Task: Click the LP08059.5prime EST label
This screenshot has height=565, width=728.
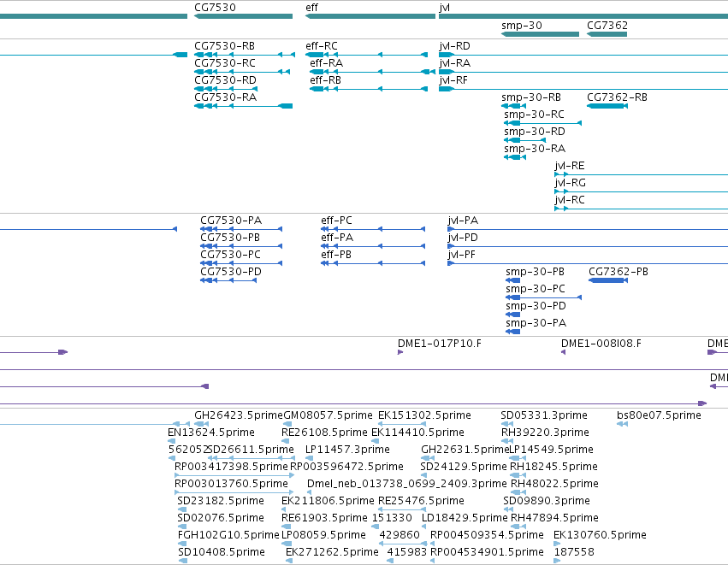Action: coord(323,535)
